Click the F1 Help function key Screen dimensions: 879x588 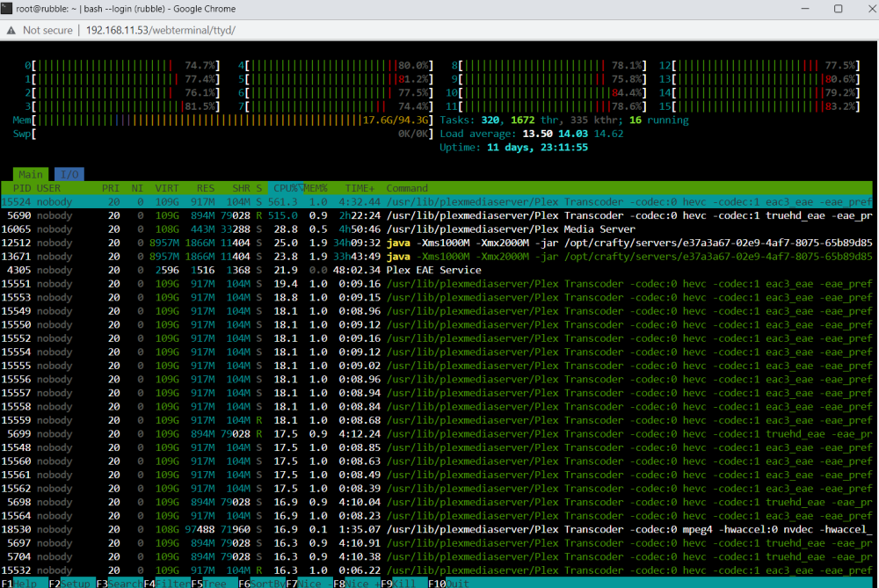pos(24,583)
